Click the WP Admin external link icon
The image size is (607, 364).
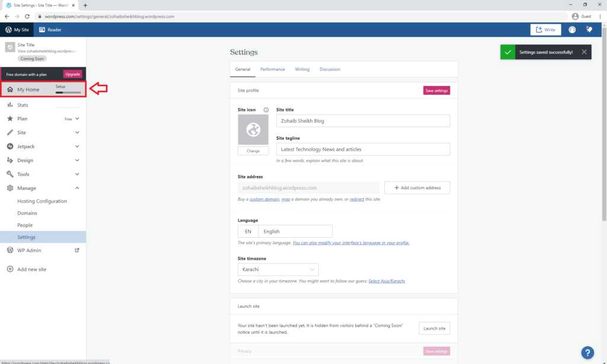tap(77, 250)
